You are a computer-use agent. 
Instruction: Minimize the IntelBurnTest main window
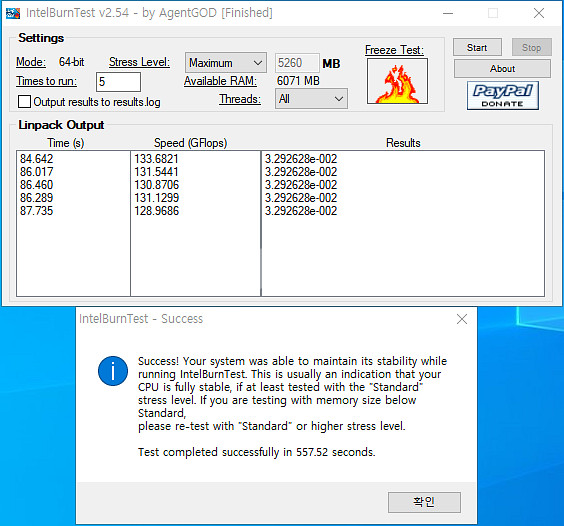click(448, 13)
